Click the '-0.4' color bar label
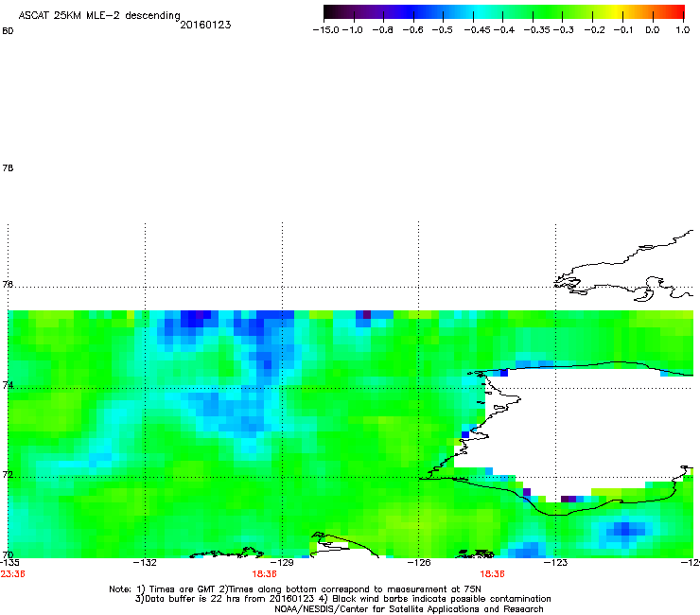This screenshot has height=615, width=700. coord(504,30)
